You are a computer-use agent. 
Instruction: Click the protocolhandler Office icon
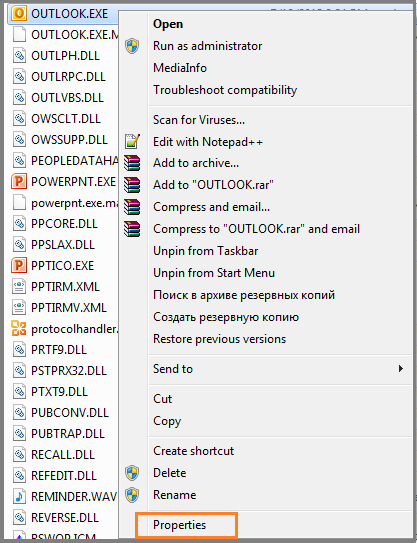tap(19, 329)
